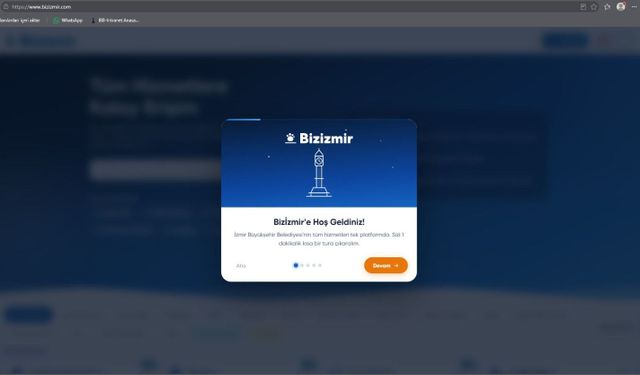This screenshot has width=640, height=375.
Task: Open the WhatsApp bookmark
Action: pyautogui.click(x=68, y=20)
